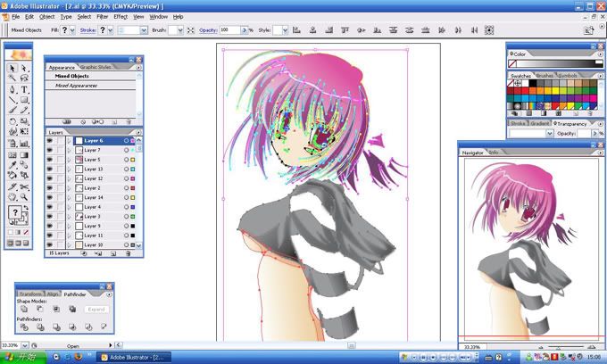The width and height of the screenshot is (607, 364).
Task: Open the Window menu
Action: click(x=158, y=17)
